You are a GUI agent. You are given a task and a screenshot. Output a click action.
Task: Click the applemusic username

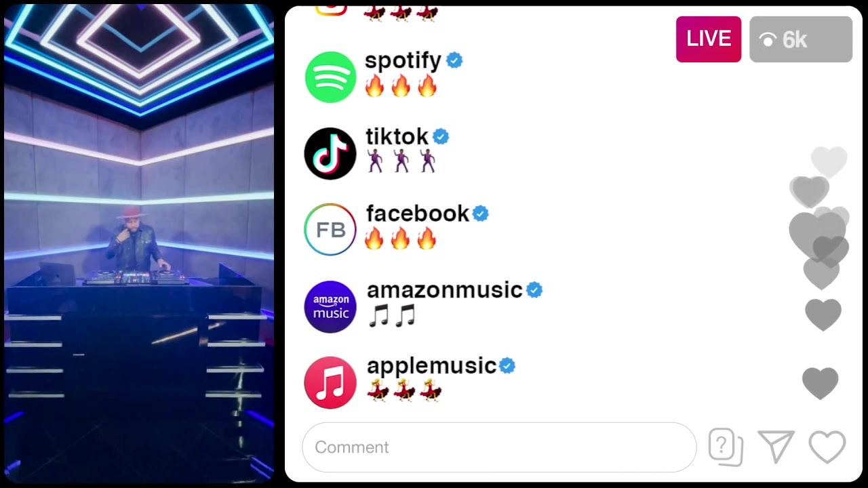[x=432, y=366]
